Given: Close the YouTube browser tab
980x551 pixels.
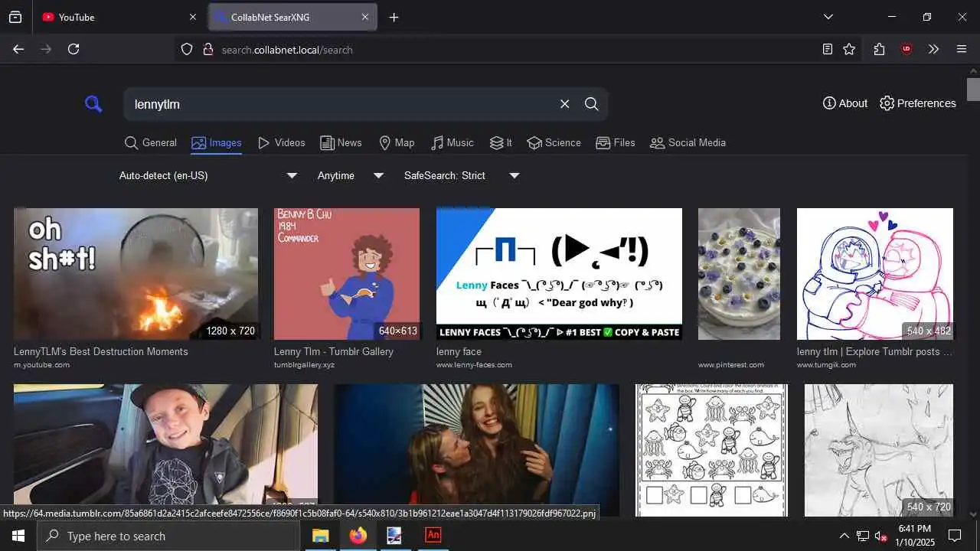Looking at the screenshot, I should (x=192, y=17).
